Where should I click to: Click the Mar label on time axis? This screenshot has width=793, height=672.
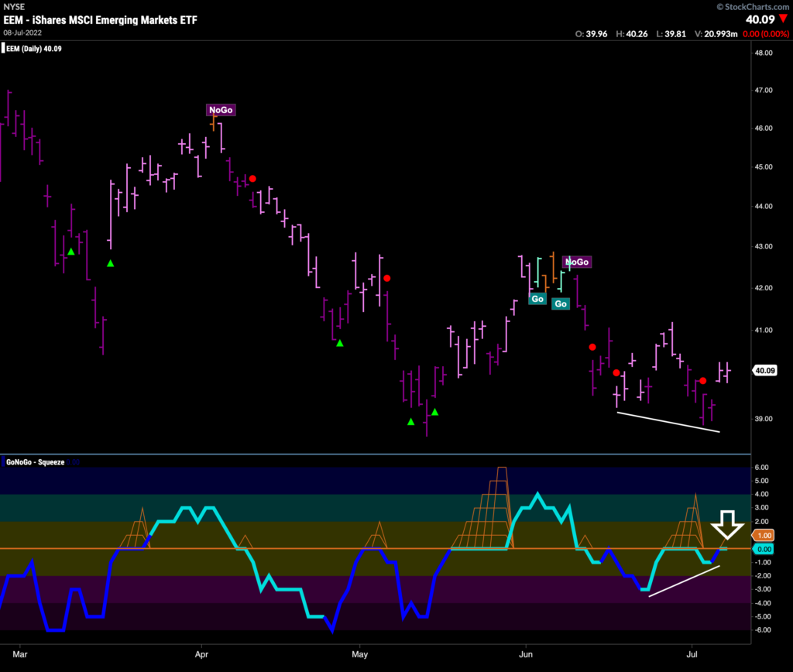coord(19,654)
